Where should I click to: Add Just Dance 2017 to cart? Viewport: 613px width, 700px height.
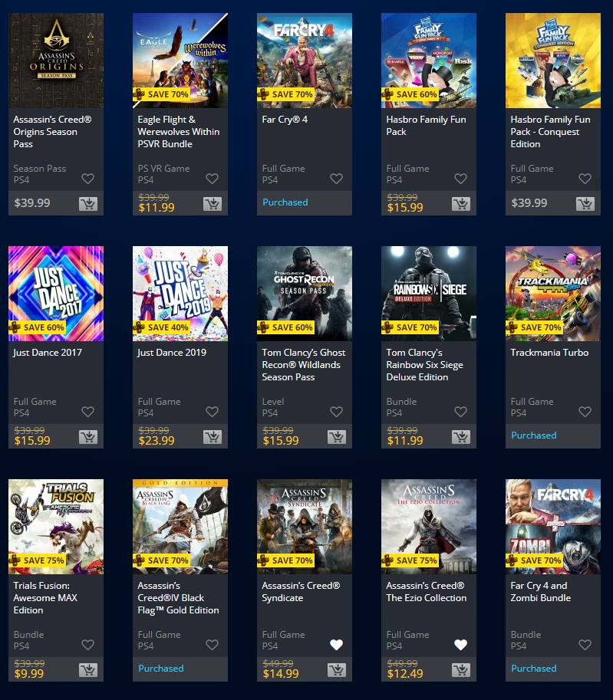pyautogui.click(x=88, y=437)
